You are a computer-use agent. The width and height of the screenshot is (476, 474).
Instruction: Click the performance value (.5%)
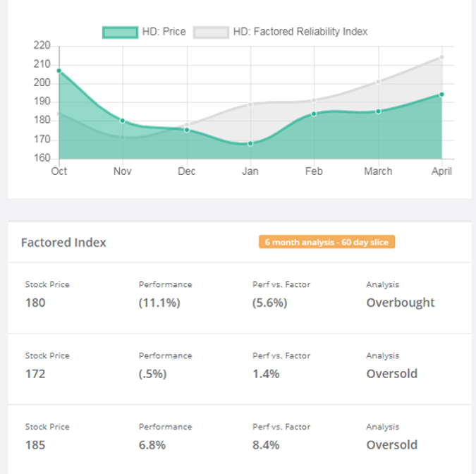tap(153, 374)
